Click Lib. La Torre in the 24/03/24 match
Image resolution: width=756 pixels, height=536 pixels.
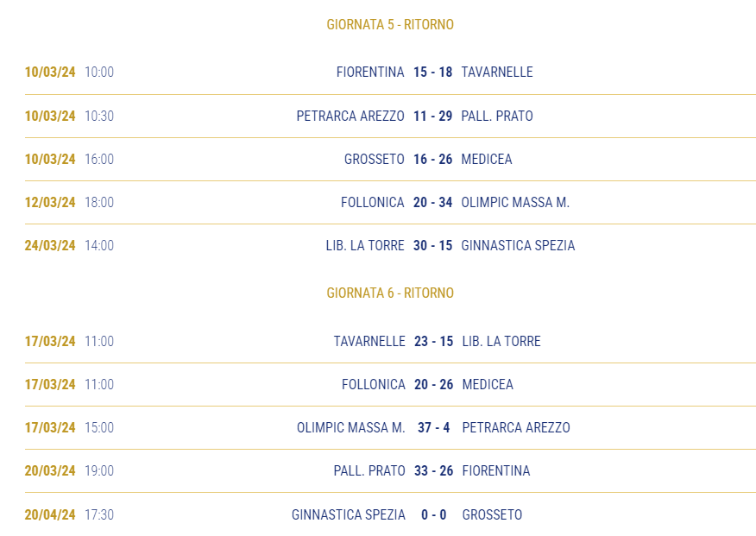click(x=365, y=246)
